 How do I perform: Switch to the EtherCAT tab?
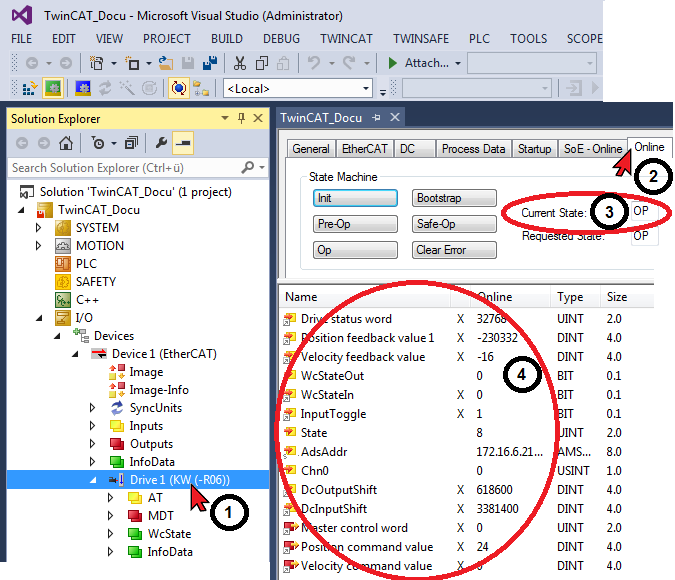(365, 149)
